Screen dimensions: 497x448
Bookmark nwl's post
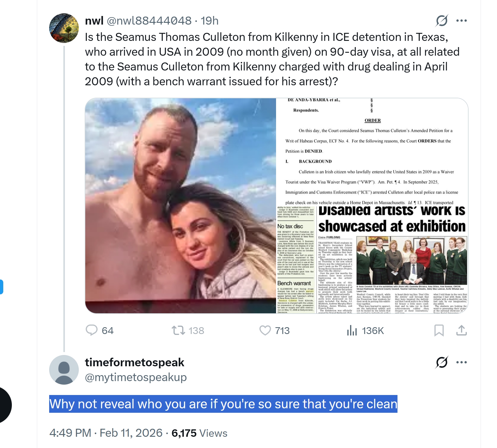point(439,330)
